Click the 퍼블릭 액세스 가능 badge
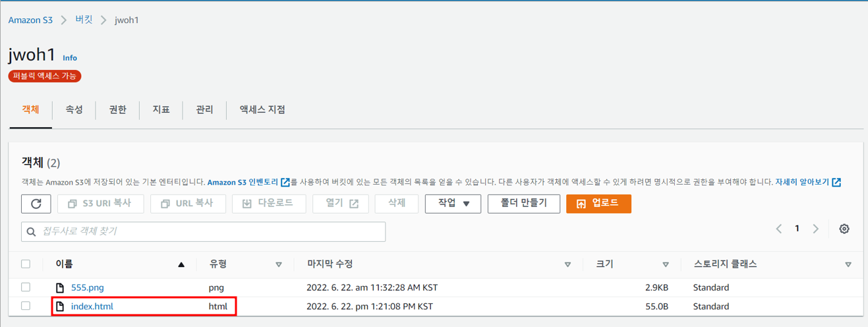This screenshot has width=868, height=327. 45,76
